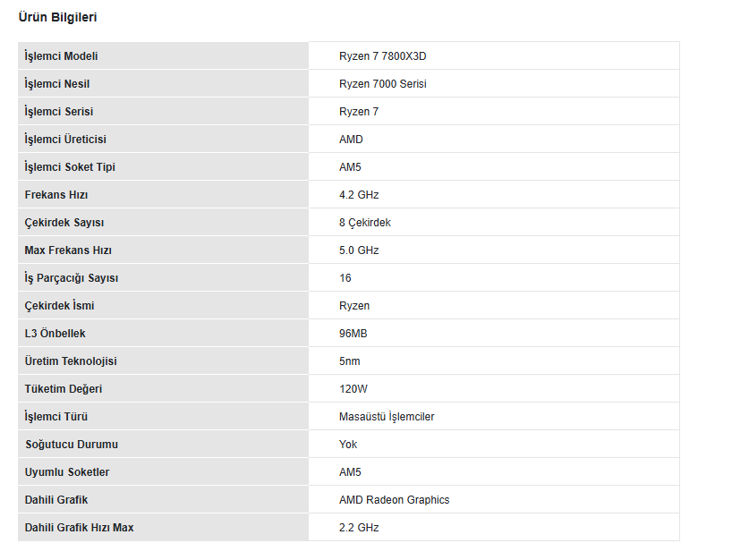This screenshot has height=560, width=732.
Task: Click the Soğutucu Durumu label
Action: pyautogui.click(x=71, y=445)
